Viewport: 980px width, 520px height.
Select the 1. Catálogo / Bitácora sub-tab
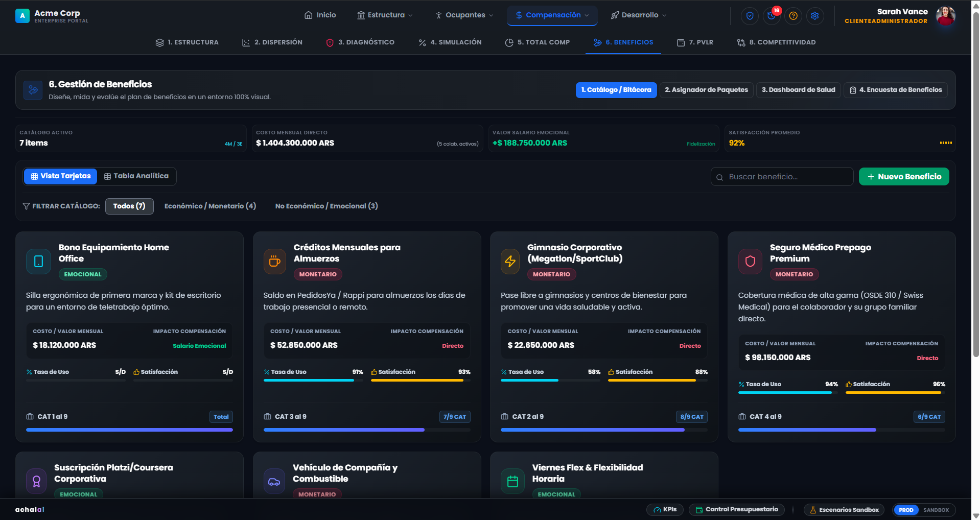click(x=616, y=90)
